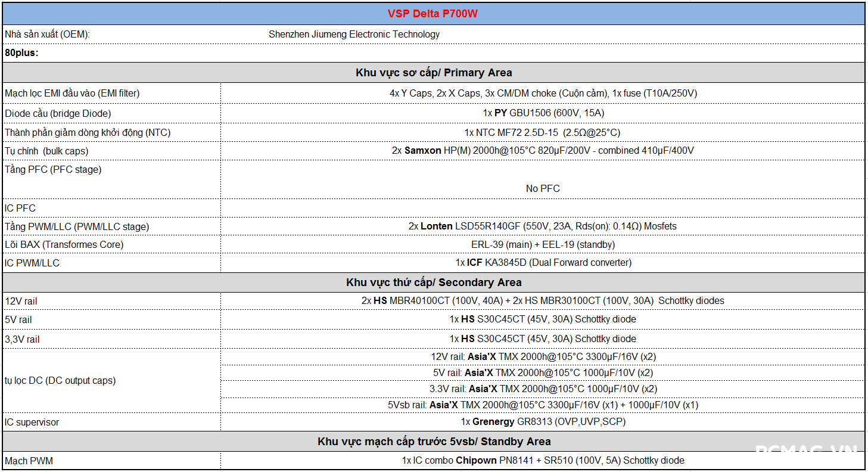Select the Primary Area section header

click(x=433, y=73)
